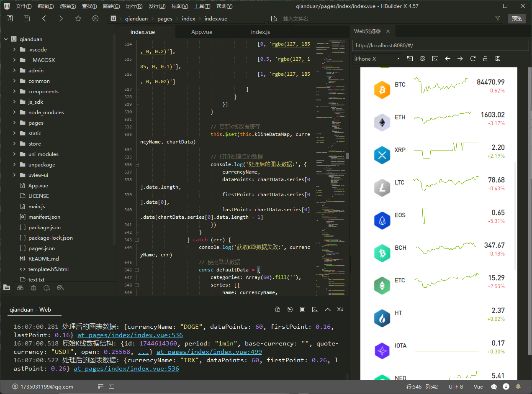Open the 运行(R) menu
Image resolution: width=532 pixels, height=394 pixels.
tap(134, 6)
